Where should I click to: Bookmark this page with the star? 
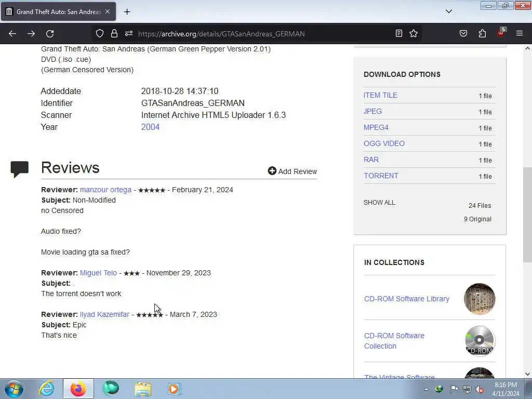tap(413, 33)
